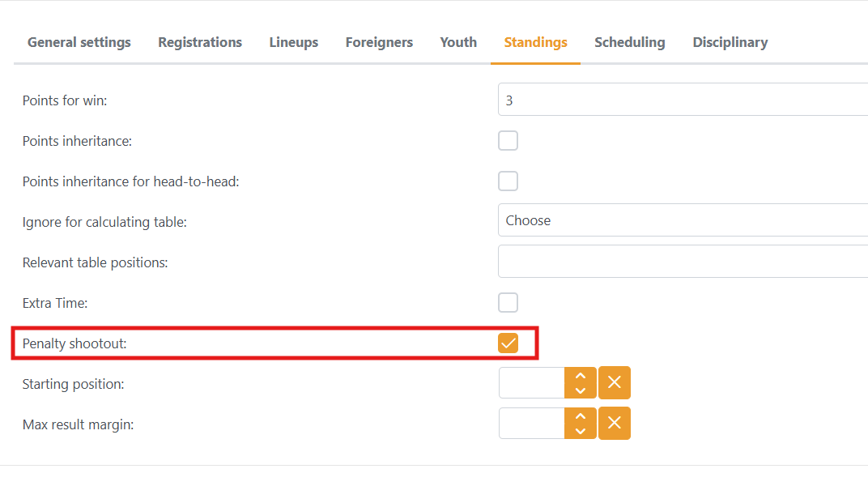
Task: Switch to the Scheduling tab
Action: tap(630, 42)
